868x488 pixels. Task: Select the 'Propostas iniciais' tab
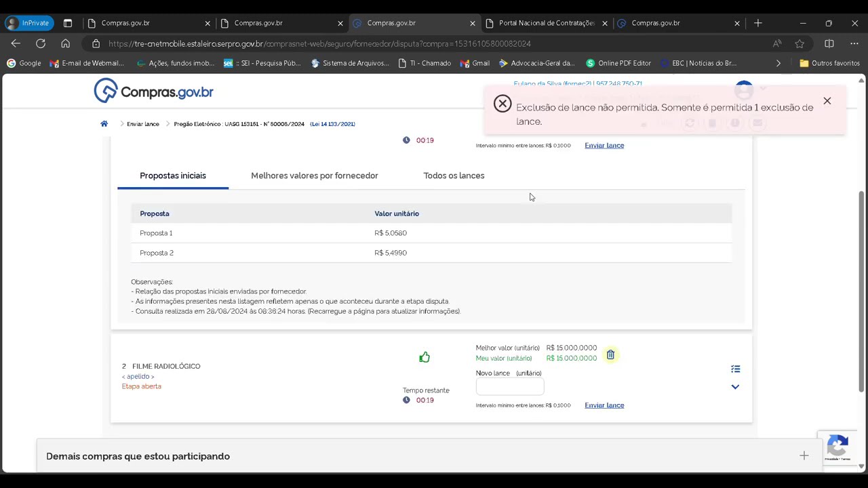pos(173,176)
